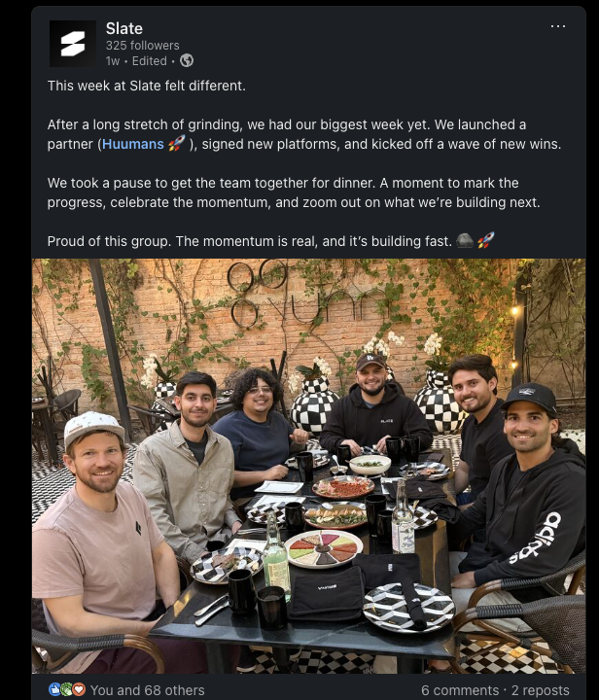Click the rocket emoji ending the post
The image size is (599, 700).
pyautogui.click(x=485, y=241)
